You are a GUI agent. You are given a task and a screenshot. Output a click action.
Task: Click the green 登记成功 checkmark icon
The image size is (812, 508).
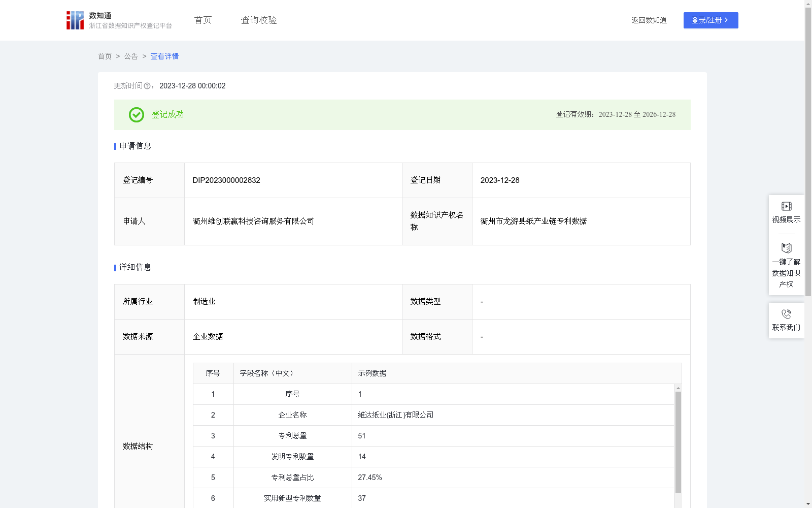(x=137, y=115)
